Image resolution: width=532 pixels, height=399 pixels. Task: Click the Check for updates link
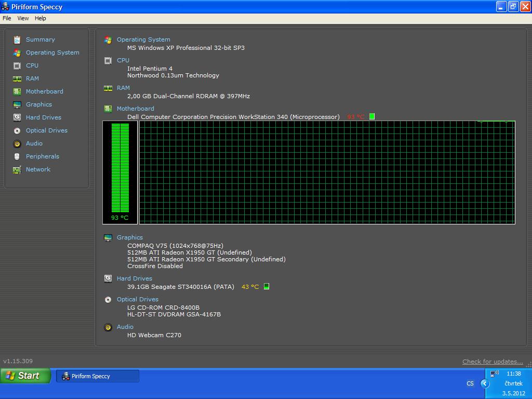click(x=493, y=362)
